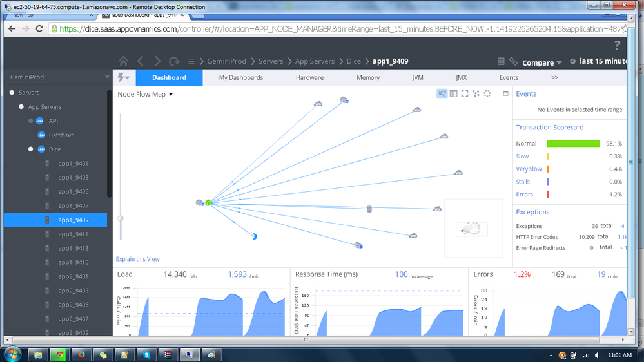Viewport: 644px width, 362px height.
Task: Click the database icon on flow map
Action: (369, 209)
